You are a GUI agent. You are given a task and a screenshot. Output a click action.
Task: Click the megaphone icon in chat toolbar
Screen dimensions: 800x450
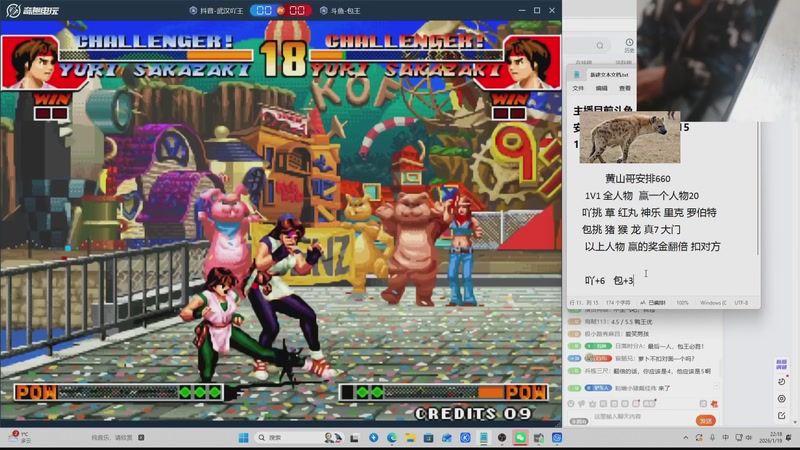click(582, 404)
